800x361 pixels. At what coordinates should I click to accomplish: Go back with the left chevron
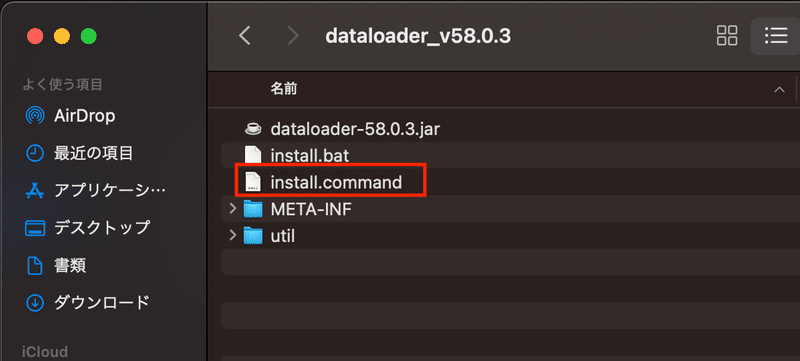click(x=245, y=36)
